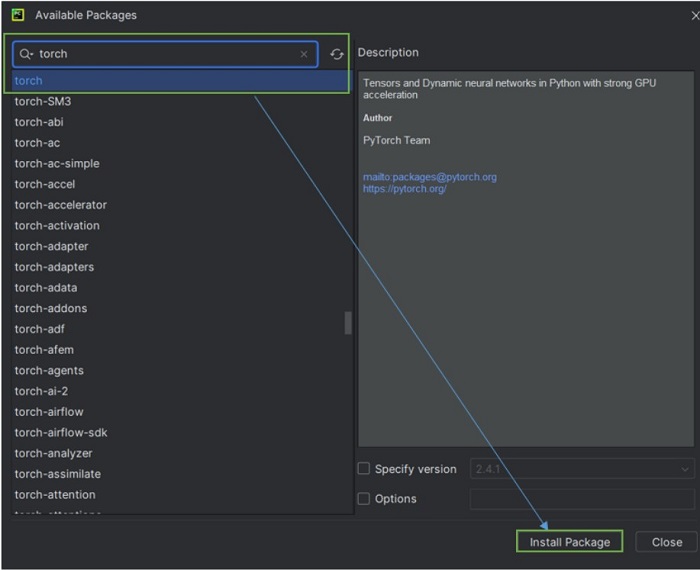The height and width of the screenshot is (570, 700).
Task: Choose the torch-accelerator package
Action: click(60, 205)
